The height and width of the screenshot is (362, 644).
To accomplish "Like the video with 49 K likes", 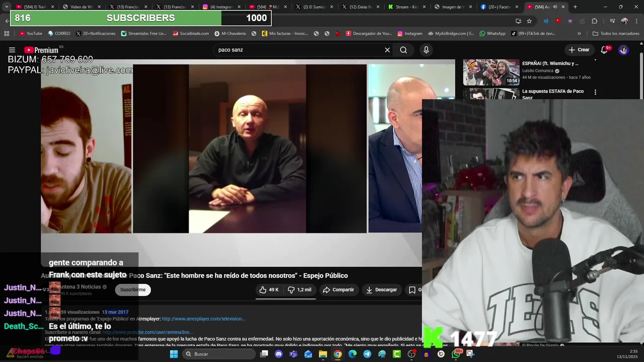I will pyautogui.click(x=269, y=290).
